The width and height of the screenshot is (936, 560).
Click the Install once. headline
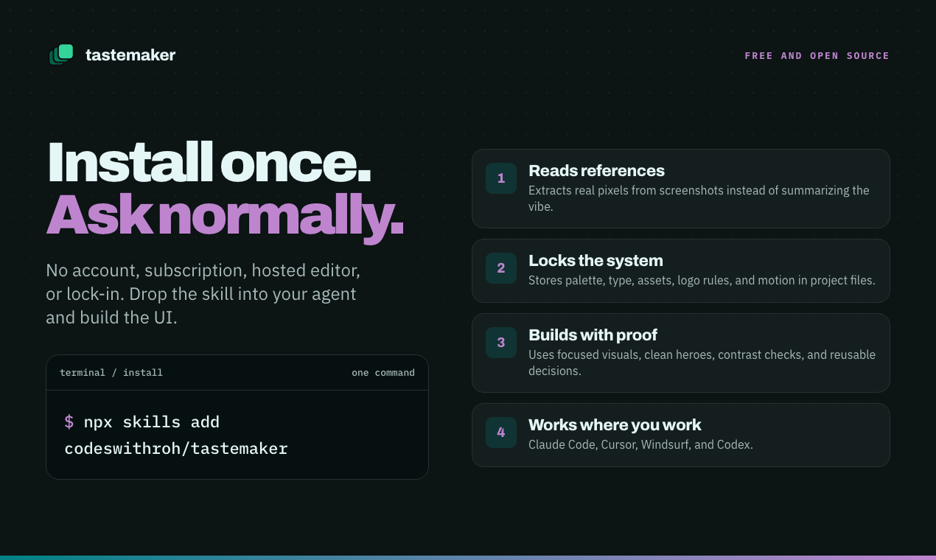pyautogui.click(x=209, y=162)
